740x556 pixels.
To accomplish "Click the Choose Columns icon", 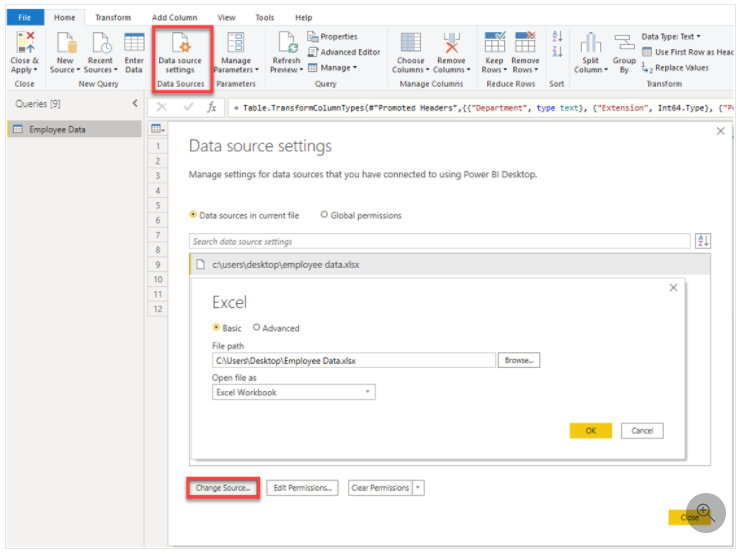I will tap(411, 42).
